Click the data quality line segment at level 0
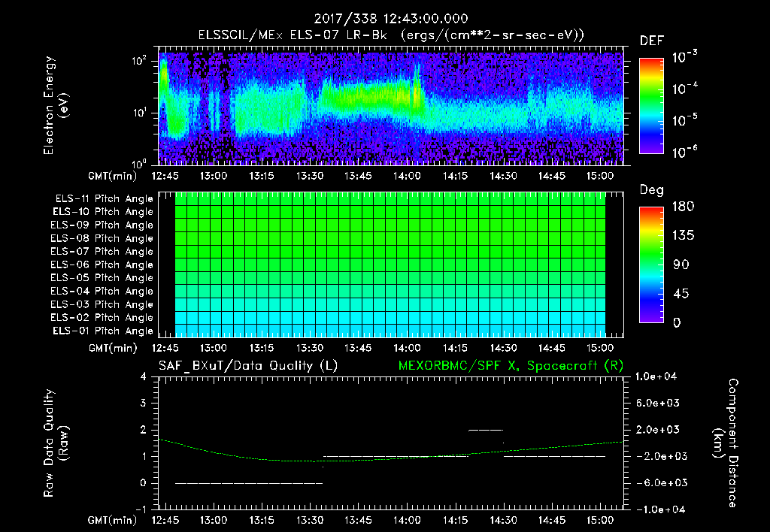 coord(249,483)
